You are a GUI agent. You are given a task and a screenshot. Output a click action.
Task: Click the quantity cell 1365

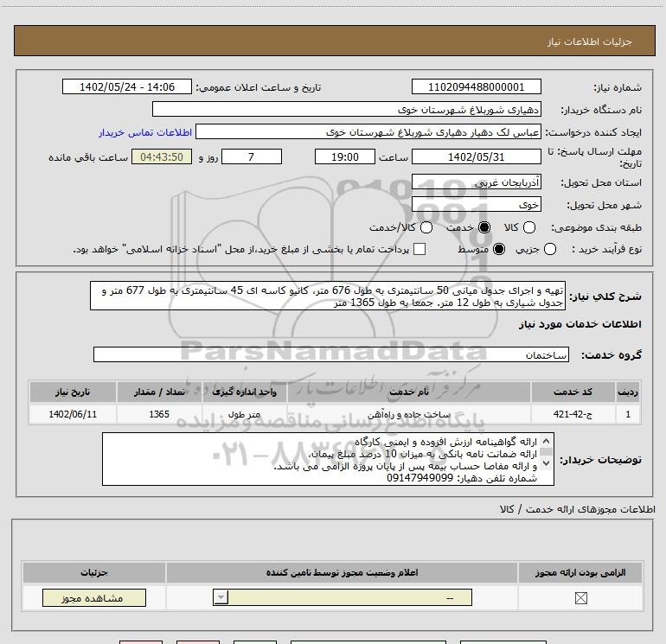pyautogui.click(x=159, y=414)
